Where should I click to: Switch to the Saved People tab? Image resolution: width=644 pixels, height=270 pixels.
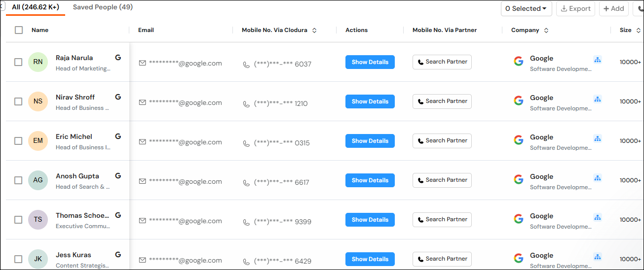[103, 7]
